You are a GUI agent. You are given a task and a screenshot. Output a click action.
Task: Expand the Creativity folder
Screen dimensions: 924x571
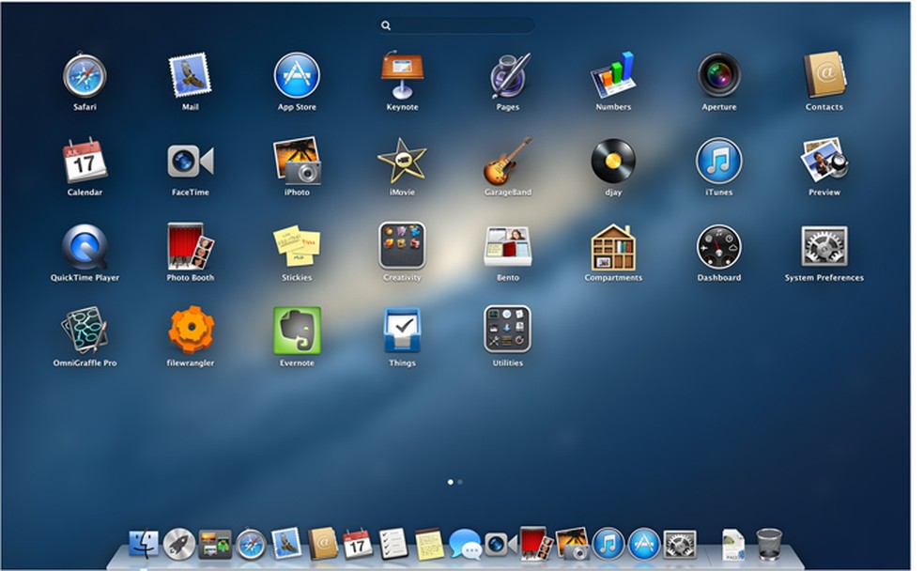402,246
